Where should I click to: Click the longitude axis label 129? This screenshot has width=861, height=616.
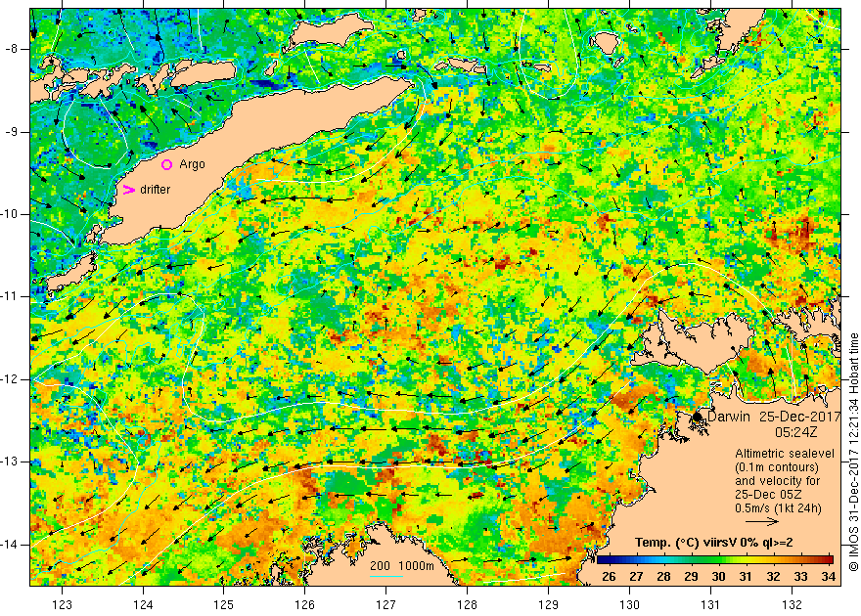coord(549,605)
